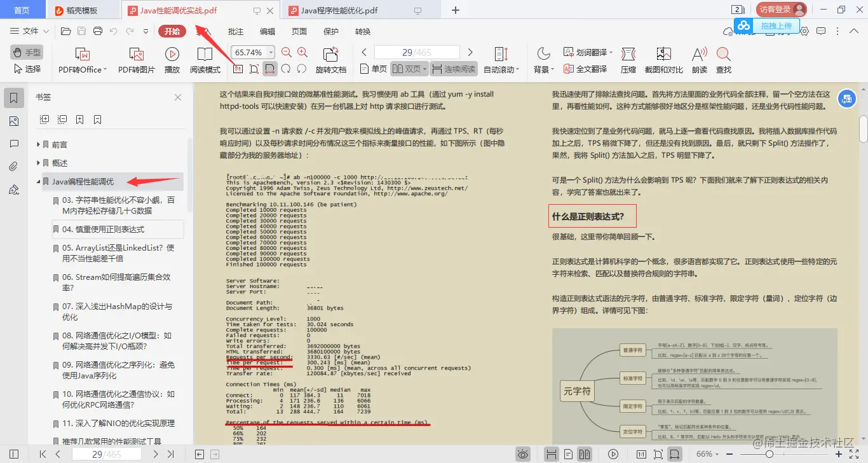Open the 批注 menu
The image size is (868, 463).
[x=234, y=31]
